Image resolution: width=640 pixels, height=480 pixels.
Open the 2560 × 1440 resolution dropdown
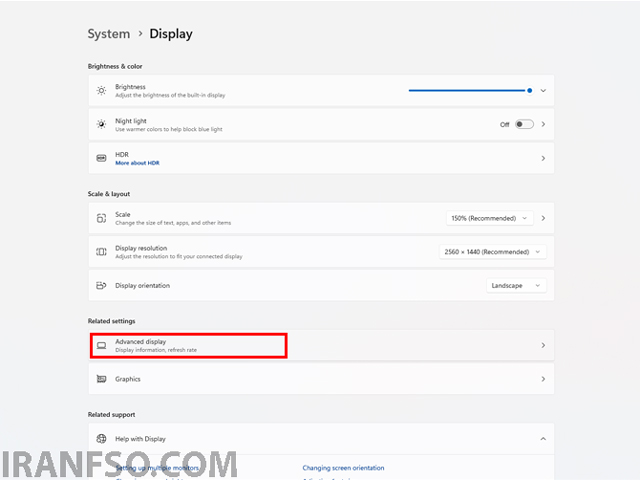493,252
